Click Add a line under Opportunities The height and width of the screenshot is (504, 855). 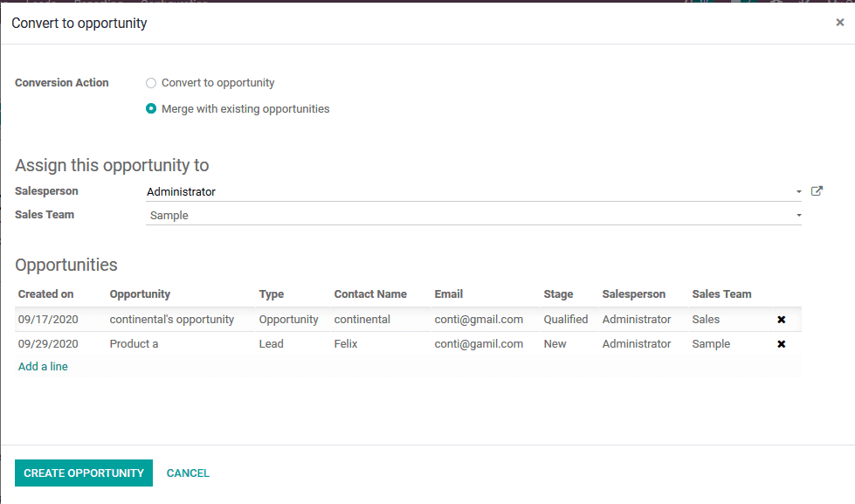click(42, 366)
